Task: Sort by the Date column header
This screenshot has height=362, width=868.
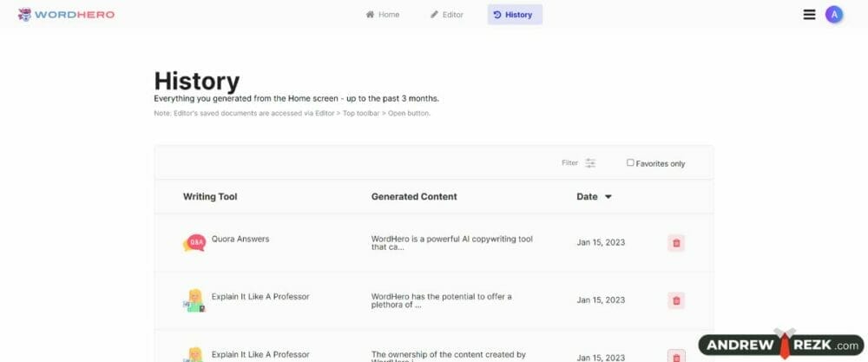Action: click(x=587, y=196)
